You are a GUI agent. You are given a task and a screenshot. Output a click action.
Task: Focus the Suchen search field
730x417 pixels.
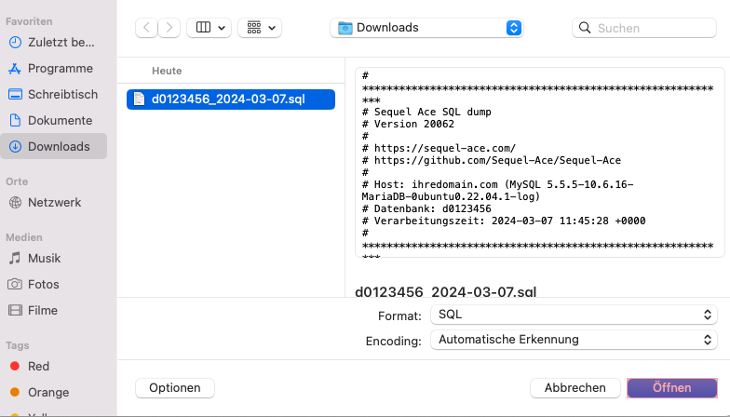pos(644,28)
